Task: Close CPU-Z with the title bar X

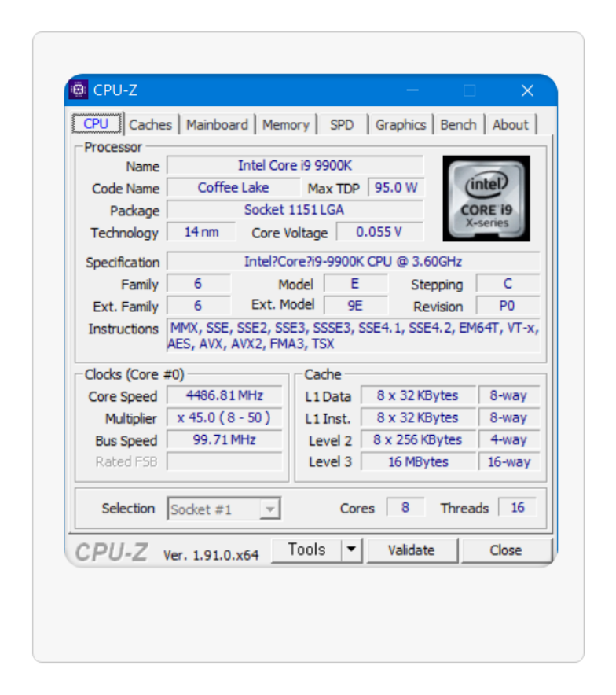Action: tap(527, 90)
